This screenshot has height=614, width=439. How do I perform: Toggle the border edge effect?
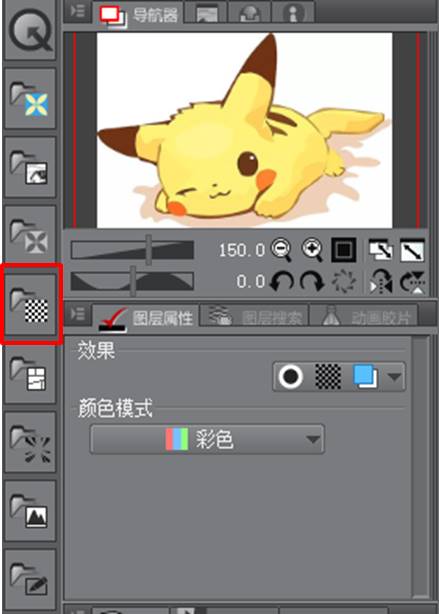(x=290, y=376)
